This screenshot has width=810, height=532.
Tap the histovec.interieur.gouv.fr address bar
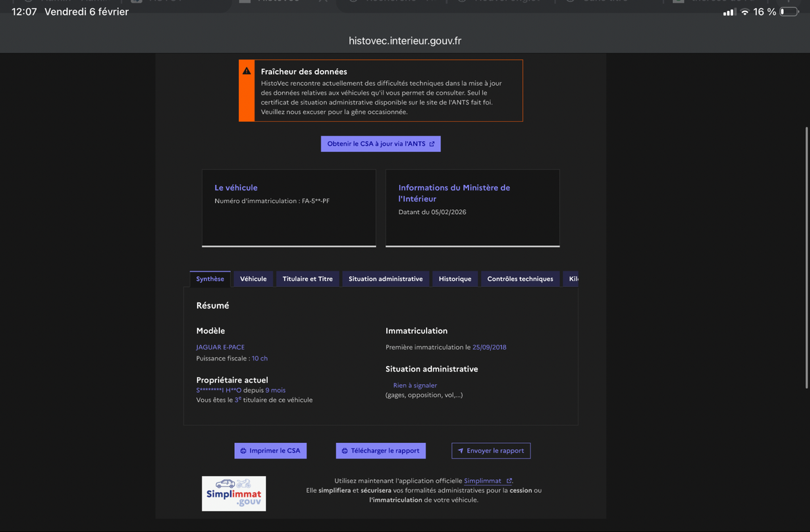405,41
